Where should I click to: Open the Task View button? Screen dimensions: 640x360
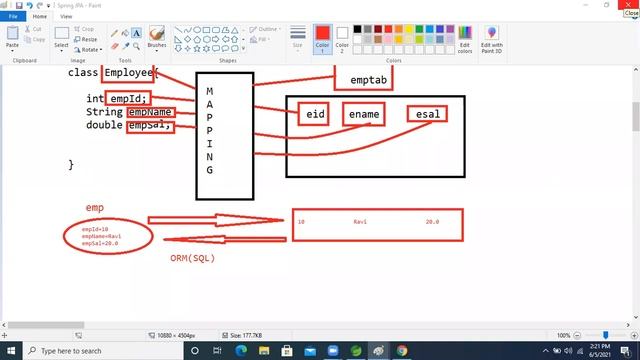pyautogui.click(x=217, y=351)
